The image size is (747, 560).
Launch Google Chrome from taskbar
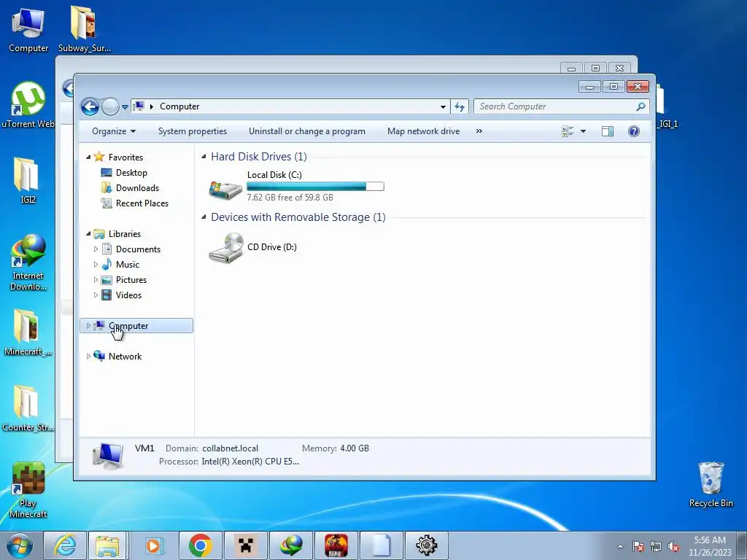pyautogui.click(x=200, y=545)
